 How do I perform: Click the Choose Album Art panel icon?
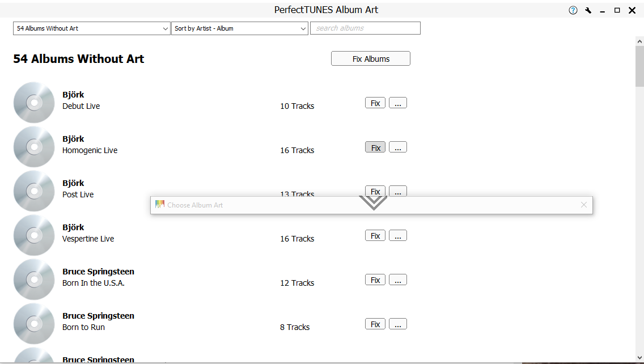(159, 205)
